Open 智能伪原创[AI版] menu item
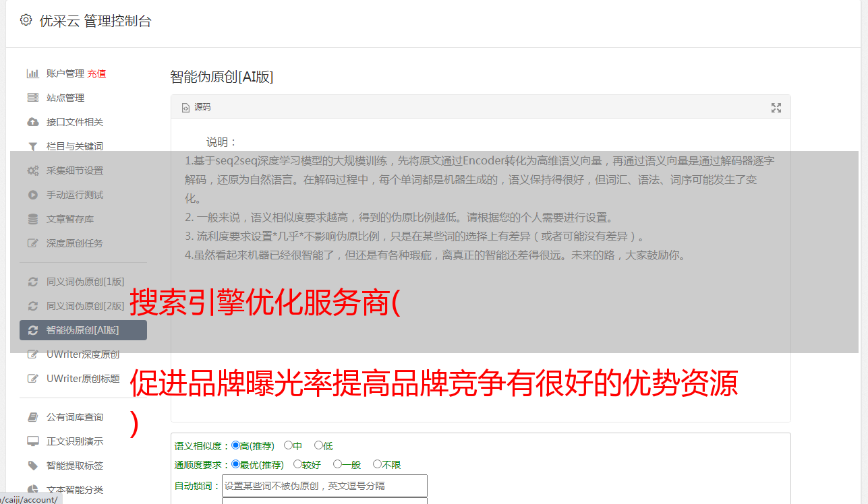The image size is (868, 504). pyautogui.click(x=83, y=330)
